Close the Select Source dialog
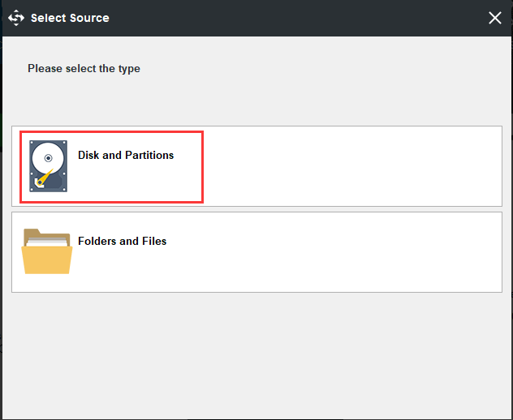This screenshot has width=513, height=420. tap(495, 18)
